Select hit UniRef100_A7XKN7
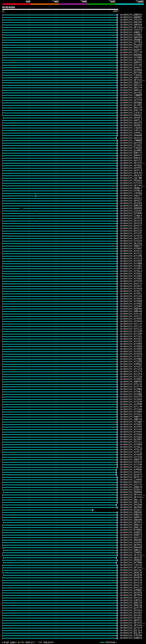Viewport: 146px width, 644px height. point(131,248)
